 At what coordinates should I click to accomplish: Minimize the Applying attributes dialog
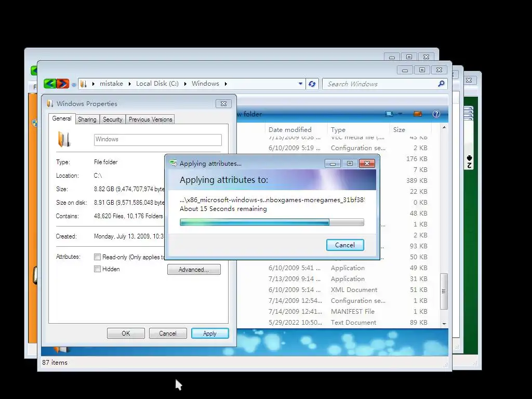click(x=332, y=164)
